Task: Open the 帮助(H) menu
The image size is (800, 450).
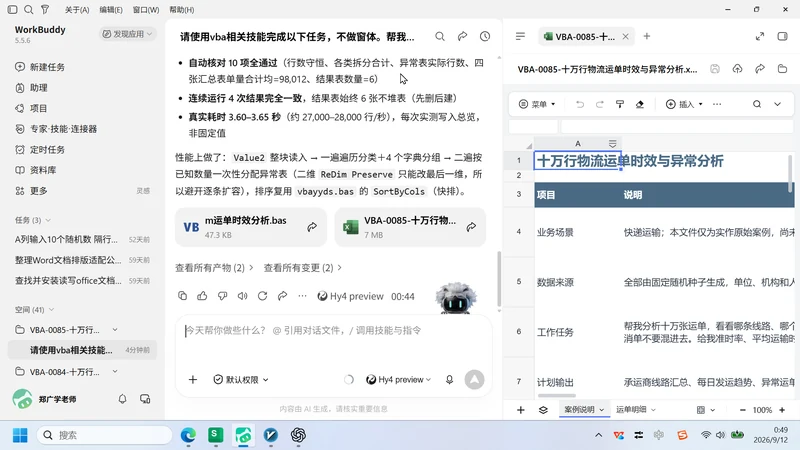Action: pos(182,10)
